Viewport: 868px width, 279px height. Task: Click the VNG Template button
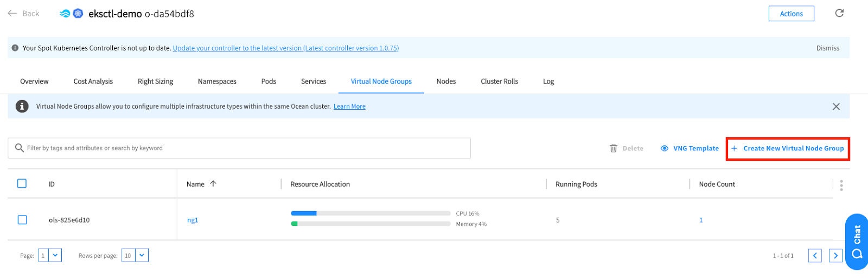690,148
